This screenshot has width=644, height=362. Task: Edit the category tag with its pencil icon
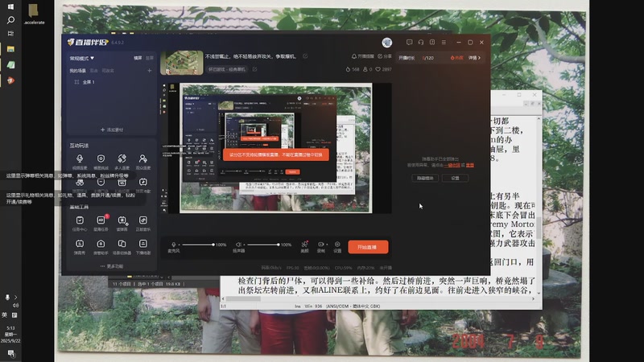tap(254, 69)
